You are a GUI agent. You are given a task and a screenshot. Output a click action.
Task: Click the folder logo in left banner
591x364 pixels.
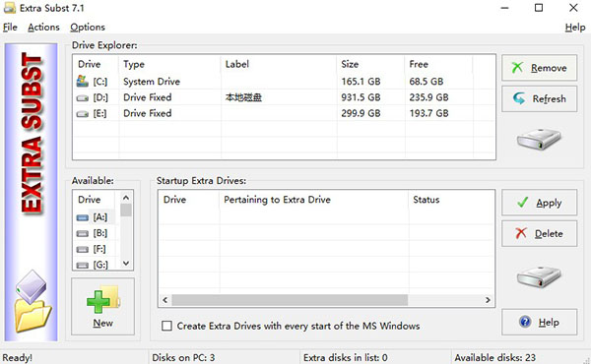(x=33, y=301)
